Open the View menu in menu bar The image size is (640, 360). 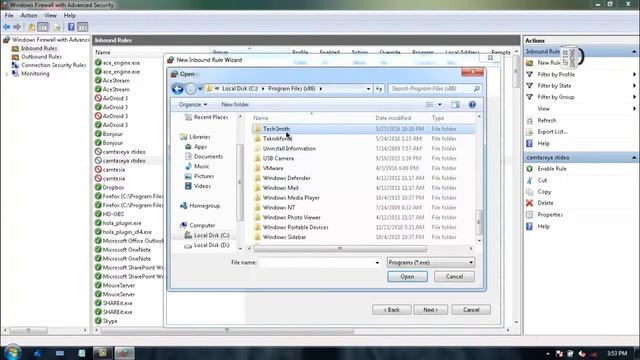click(51, 16)
